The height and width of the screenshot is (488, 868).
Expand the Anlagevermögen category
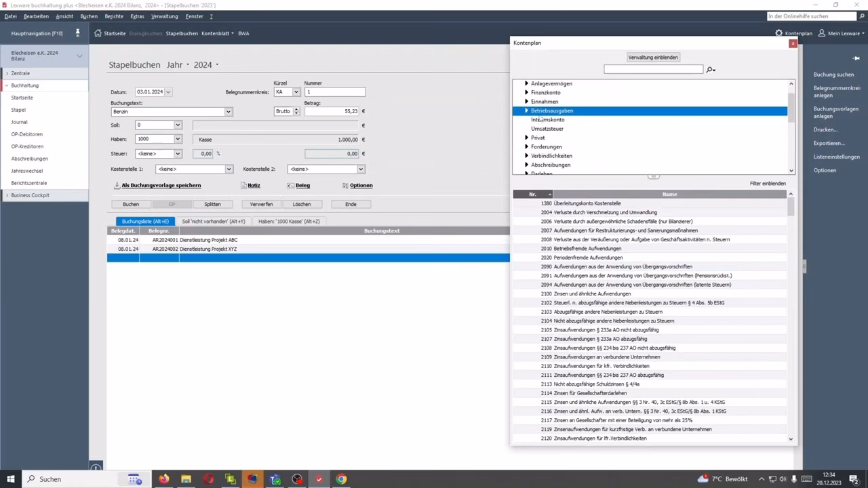(527, 83)
